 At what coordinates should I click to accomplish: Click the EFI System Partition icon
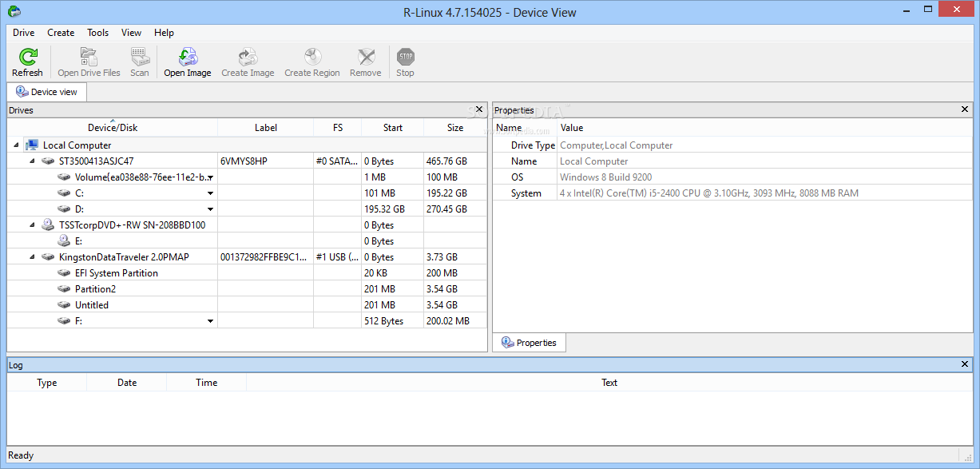point(64,272)
